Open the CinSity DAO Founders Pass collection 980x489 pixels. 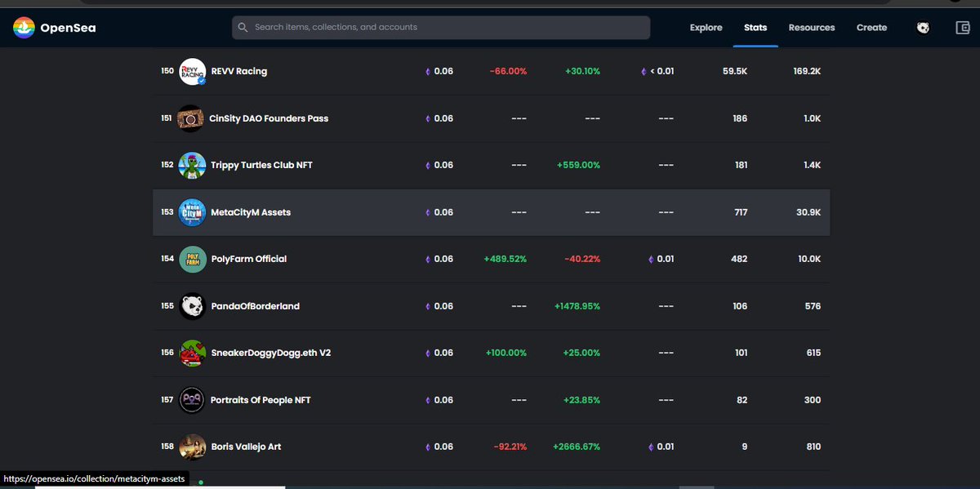pos(269,118)
